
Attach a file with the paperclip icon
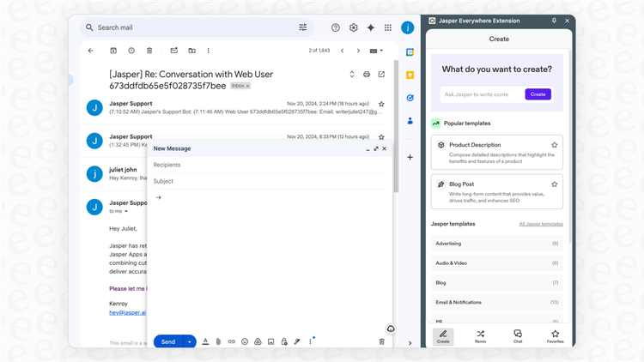click(x=218, y=341)
